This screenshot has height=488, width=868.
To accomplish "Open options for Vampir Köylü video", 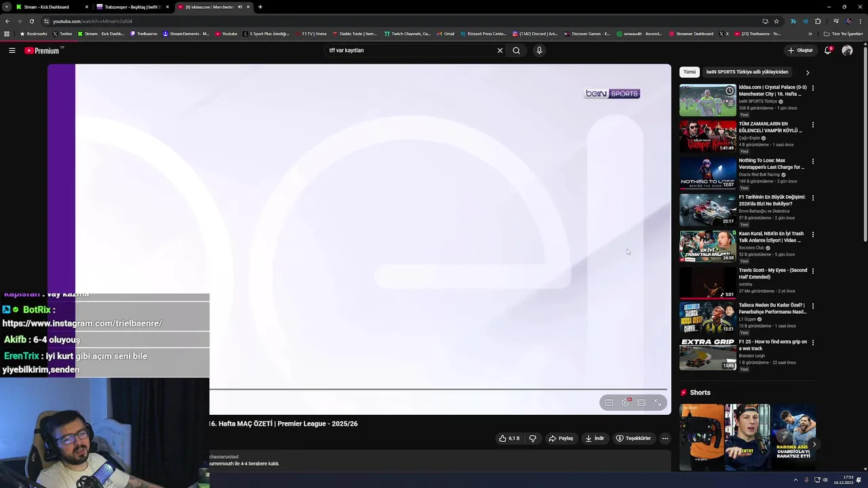I will tap(812, 125).
